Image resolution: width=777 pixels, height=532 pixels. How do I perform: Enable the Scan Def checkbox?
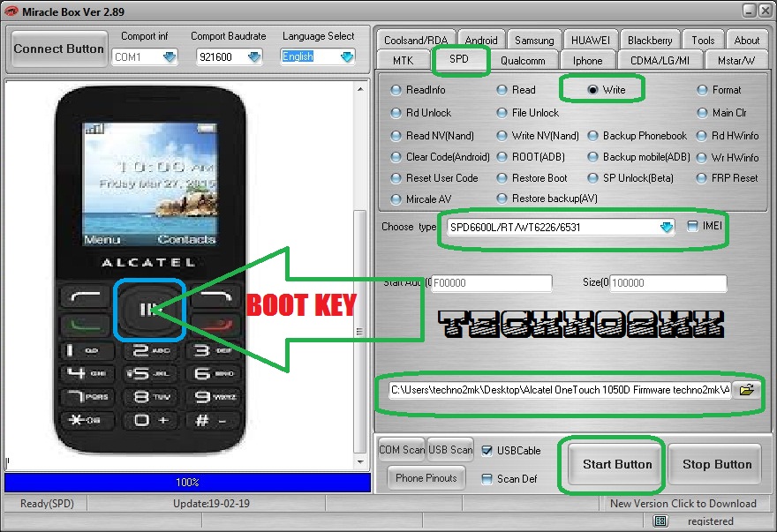point(487,479)
